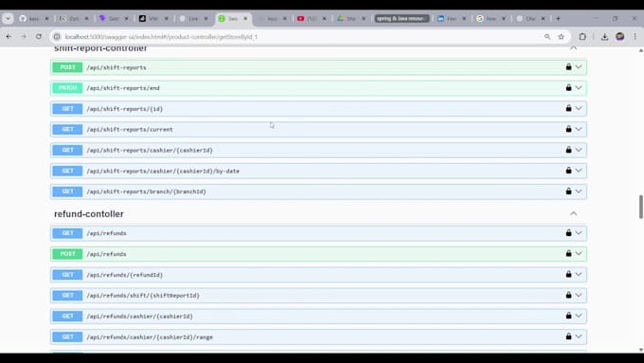Expand chevron for /api/refunds/{refundId}

click(579, 274)
